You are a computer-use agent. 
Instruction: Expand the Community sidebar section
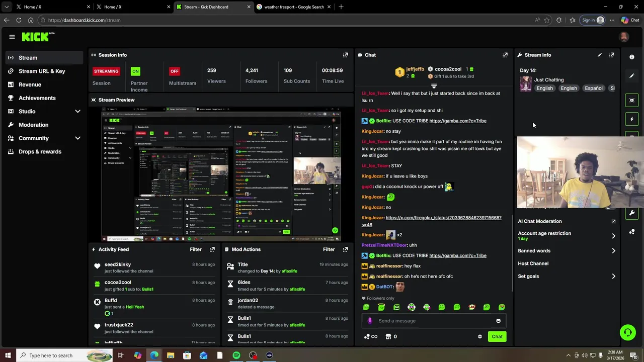[x=77, y=138]
